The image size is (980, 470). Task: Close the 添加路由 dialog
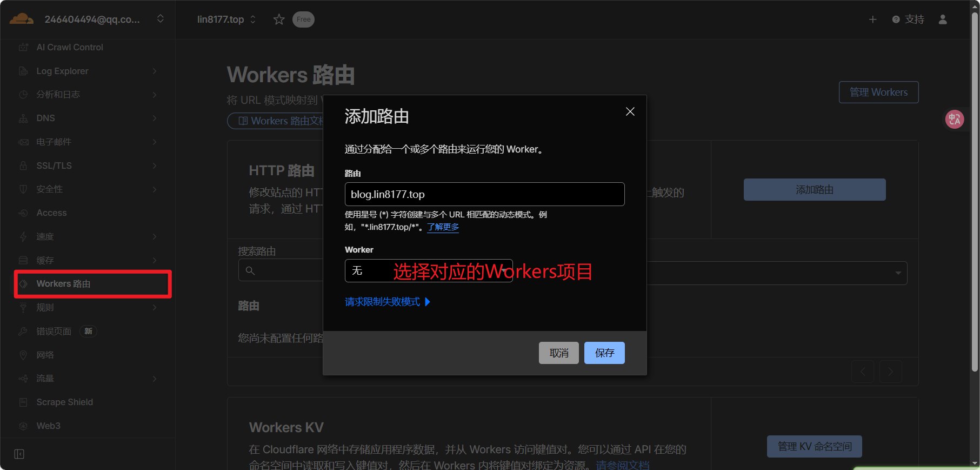tap(630, 111)
